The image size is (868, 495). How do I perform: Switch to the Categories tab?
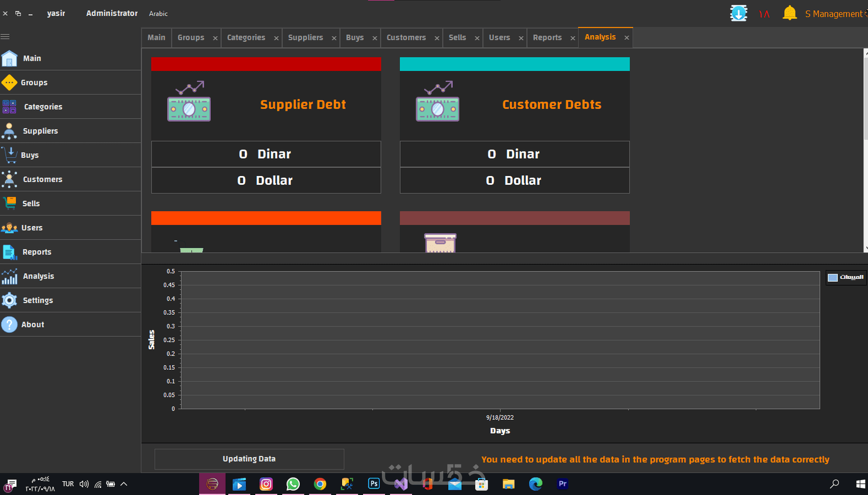tap(246, 37)
